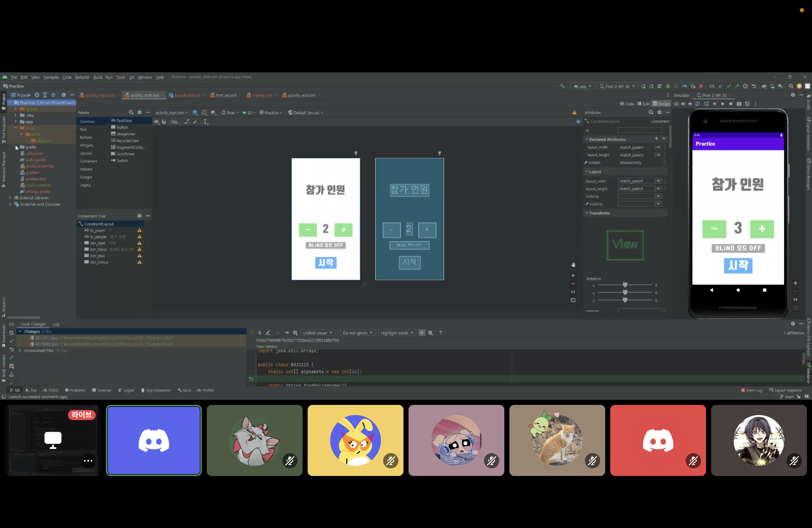Click the Clear All Constraints icon
The width and height of the screenshot is (812, 528).
(187, 122)
